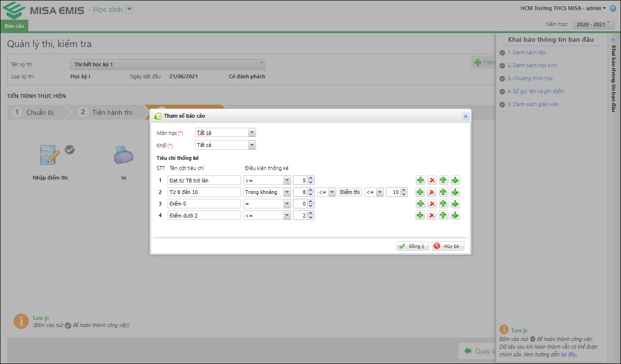The width and height of the screenshot is (621, 364).
Task: Open '3. Chương trình học' link
Action: pos(530,78)
